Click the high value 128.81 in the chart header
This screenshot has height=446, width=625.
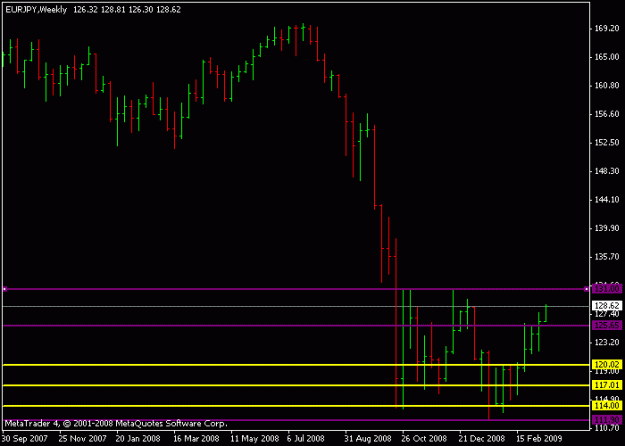click(113, 10)
